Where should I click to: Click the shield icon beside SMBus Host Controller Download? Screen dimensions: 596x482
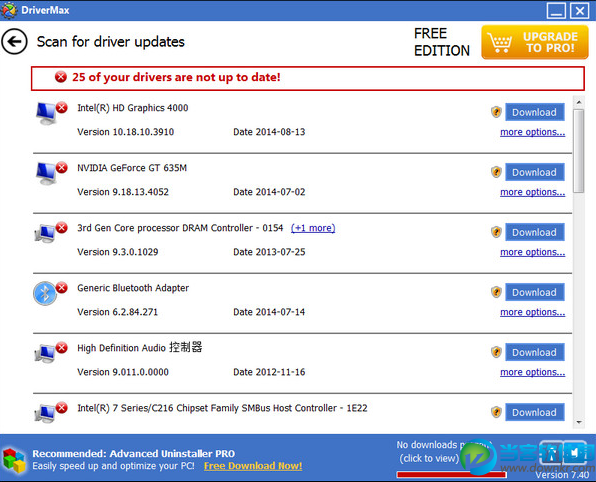point(496,412)
